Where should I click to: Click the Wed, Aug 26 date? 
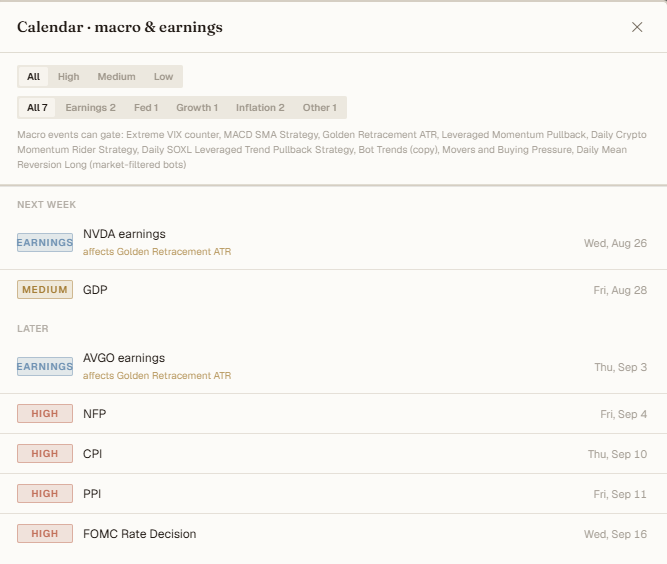(615, 243)
